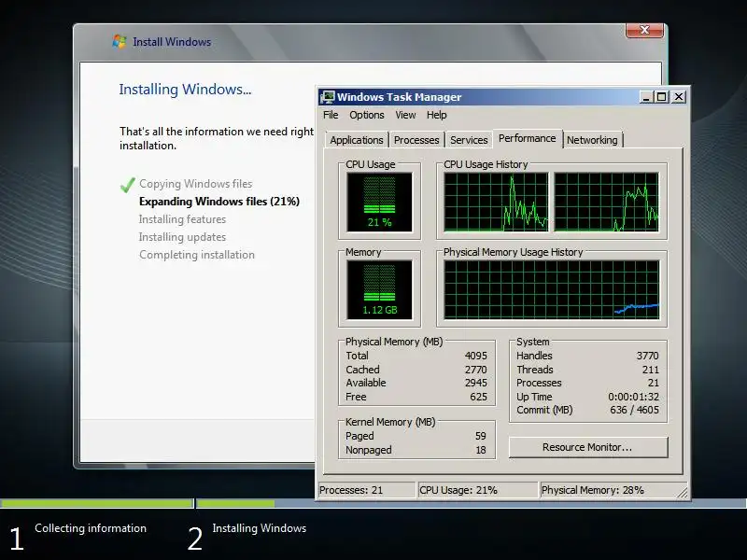The image size is (747, 560).
Task: Click the resize grip in Task Manager corner
Action: 683,493
